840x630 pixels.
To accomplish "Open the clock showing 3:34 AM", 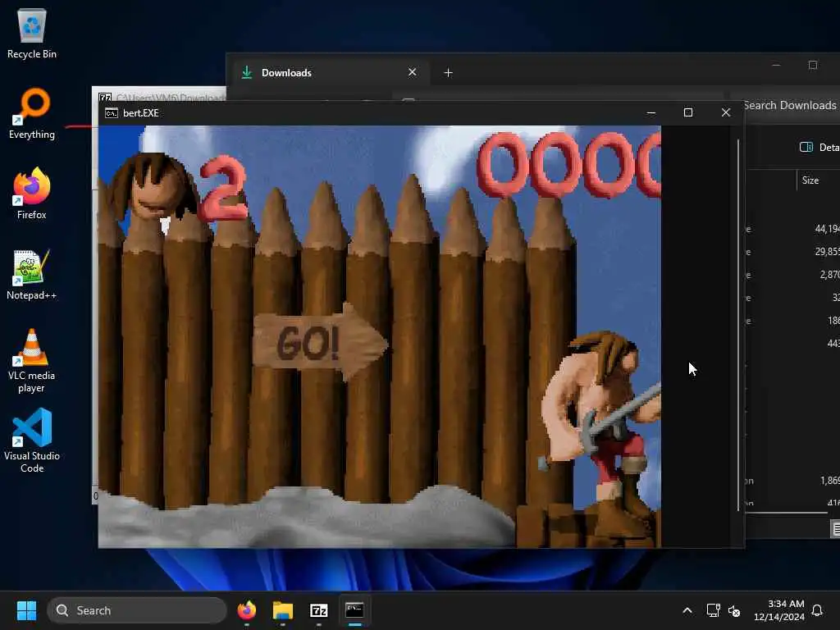I will 779,610.
